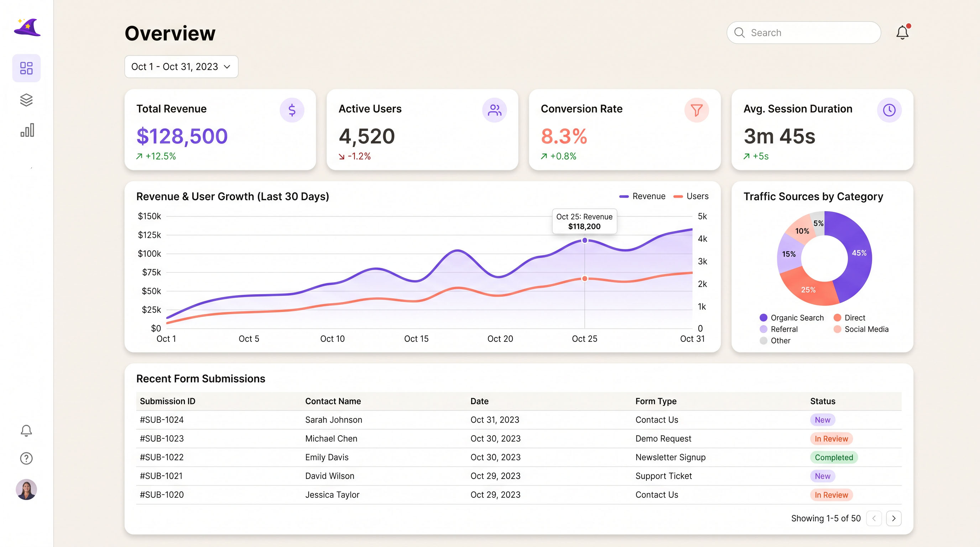Click the 25% donut chart segment
The height and width of the screenshot is (547, 980).
tap(808, 290)
